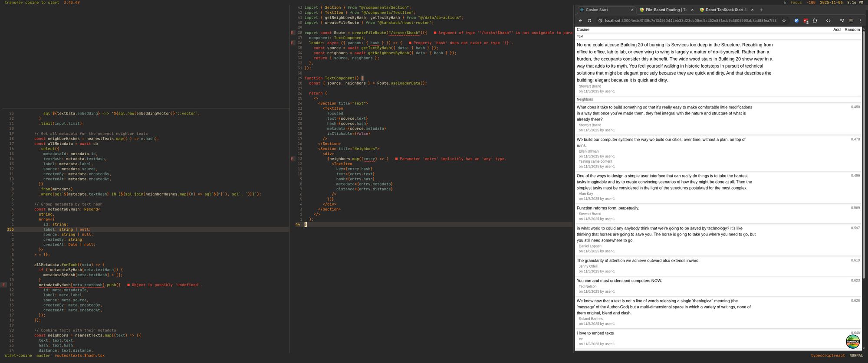Click the error marker beside loader line
This screenshot has width=868, height=363.
tap(293, 43)
